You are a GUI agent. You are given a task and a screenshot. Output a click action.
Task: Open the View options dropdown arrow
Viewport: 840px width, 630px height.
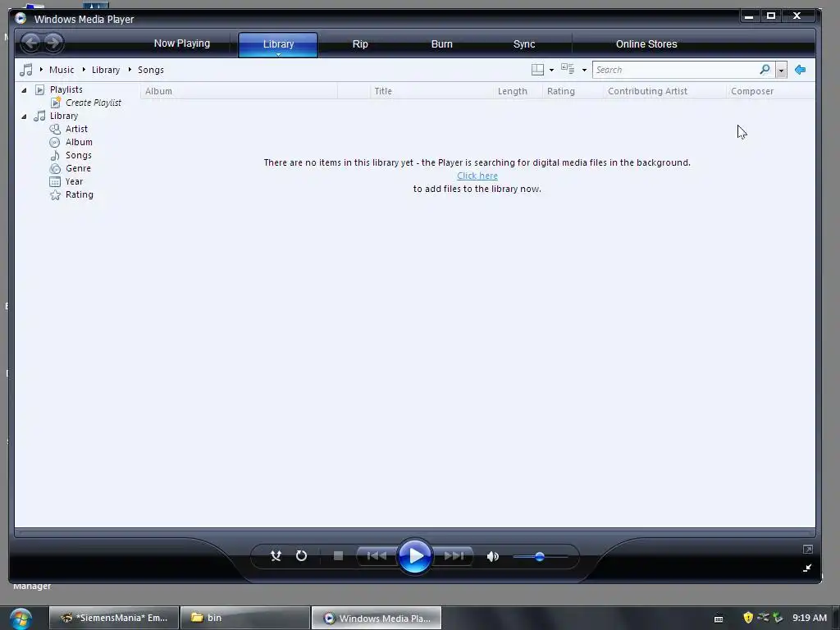click(584, 71)
